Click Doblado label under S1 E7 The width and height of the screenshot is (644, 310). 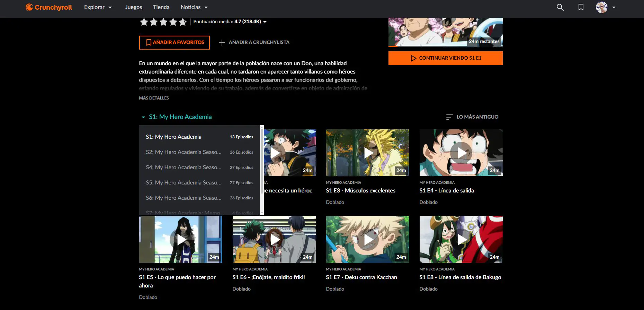click(335, 289)
